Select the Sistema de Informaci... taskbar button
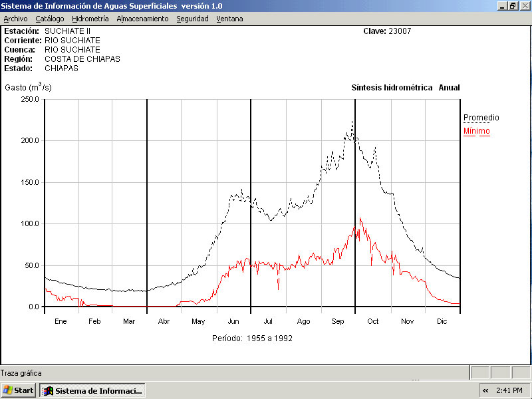This screenshot has width=532, height=399. (92, 390)
